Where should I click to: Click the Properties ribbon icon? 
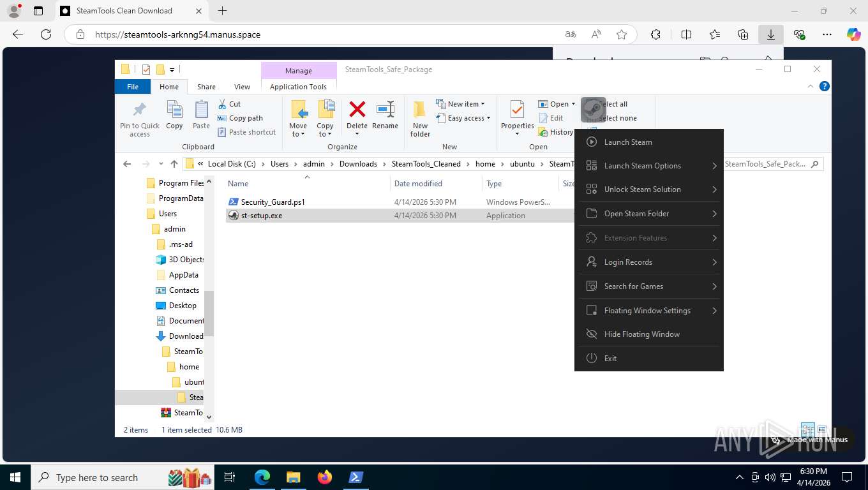[x=517, y=110]
